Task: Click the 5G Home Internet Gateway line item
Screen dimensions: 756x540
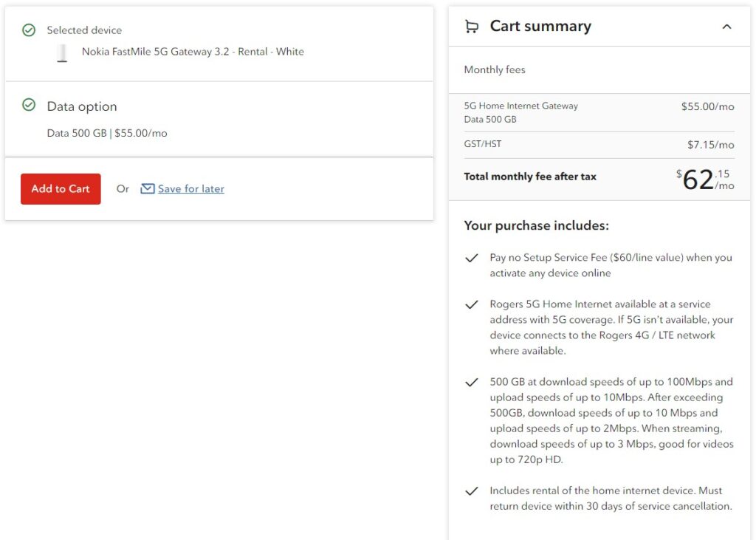Action: [x=520, y=106]
